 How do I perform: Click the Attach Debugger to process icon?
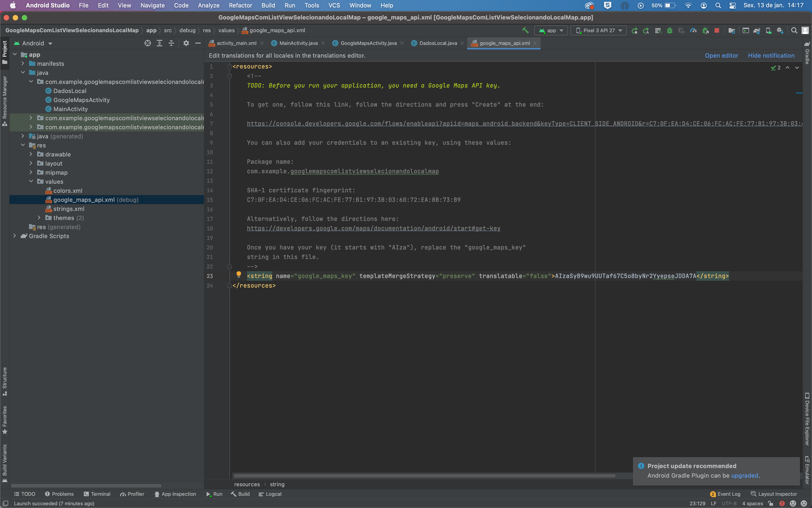pos(705,31)
